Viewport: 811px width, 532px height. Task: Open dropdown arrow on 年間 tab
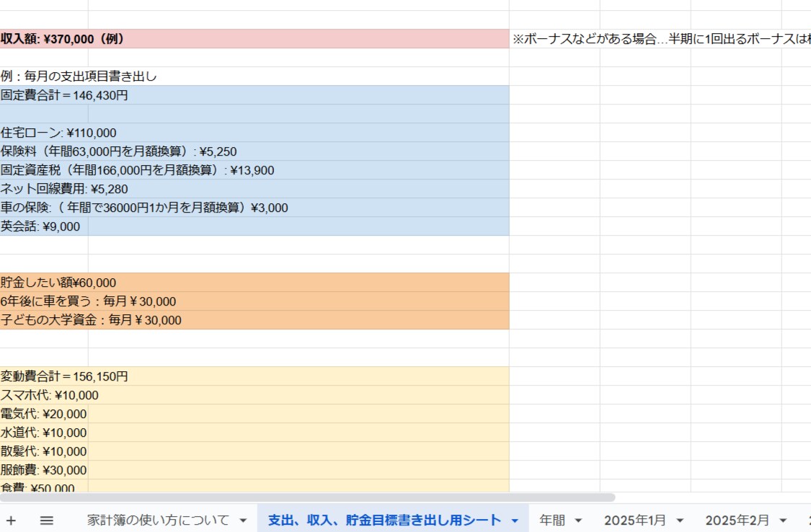(x=578, y=520)
